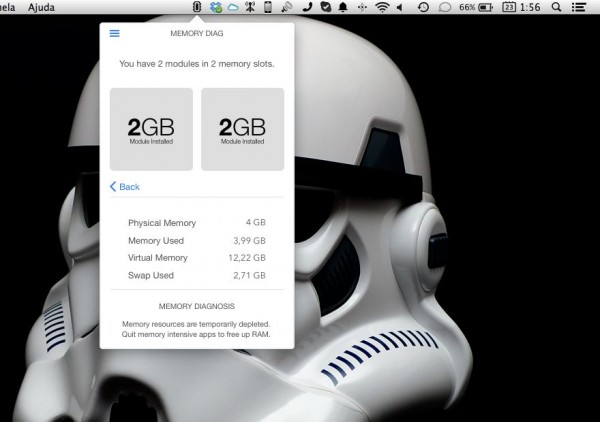Click the speech bubble messages icon

(444, 7)
